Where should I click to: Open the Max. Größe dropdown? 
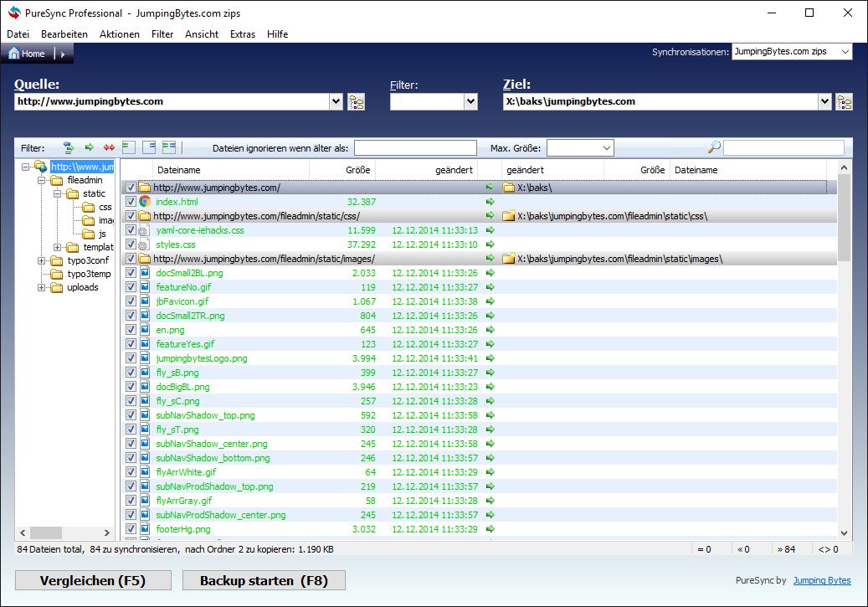tap(607, 148)
